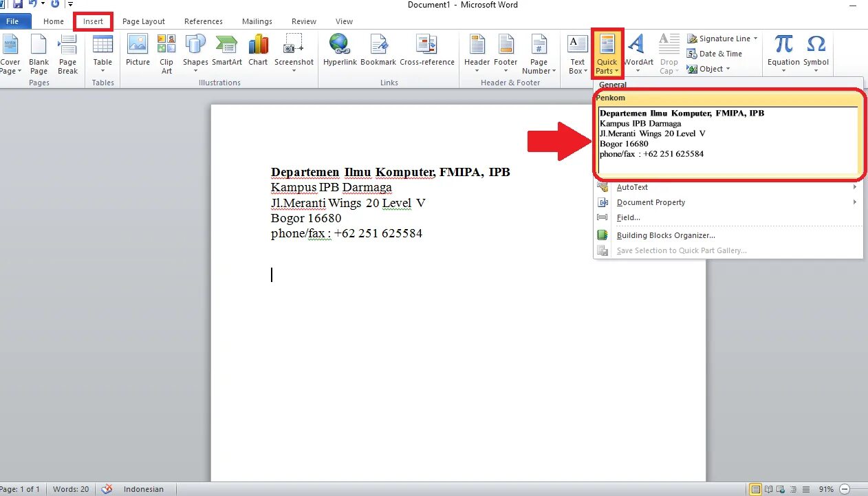Undo the last action

tap(32, 4)
